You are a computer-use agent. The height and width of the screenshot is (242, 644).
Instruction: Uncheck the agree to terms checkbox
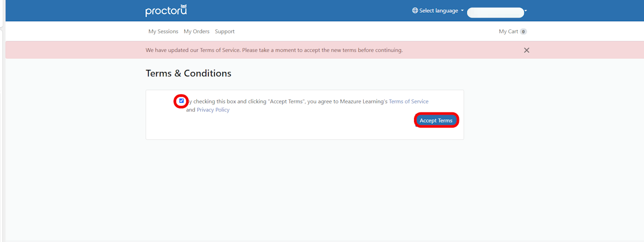pyautogui.click(x=182, y=101)
